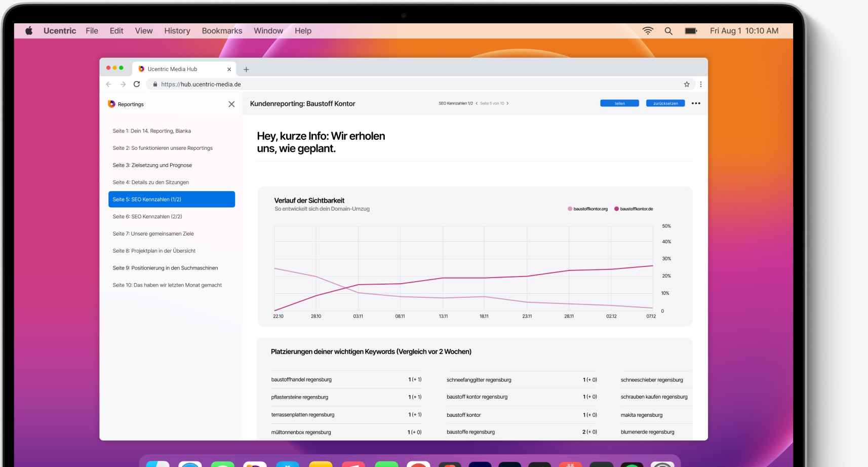Open the Bookmarks menu
Viewport: 868px width, 467px height.
(222, 31)
